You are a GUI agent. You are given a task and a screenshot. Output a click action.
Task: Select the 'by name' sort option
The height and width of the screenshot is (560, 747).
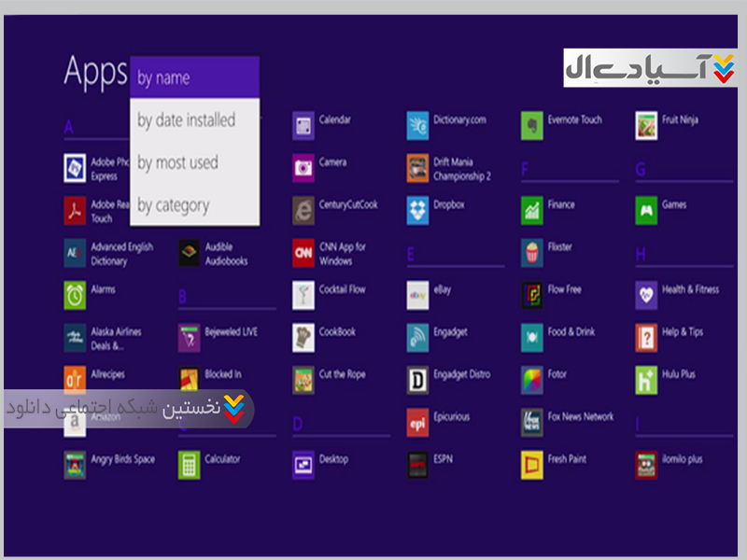coord(194,78)
